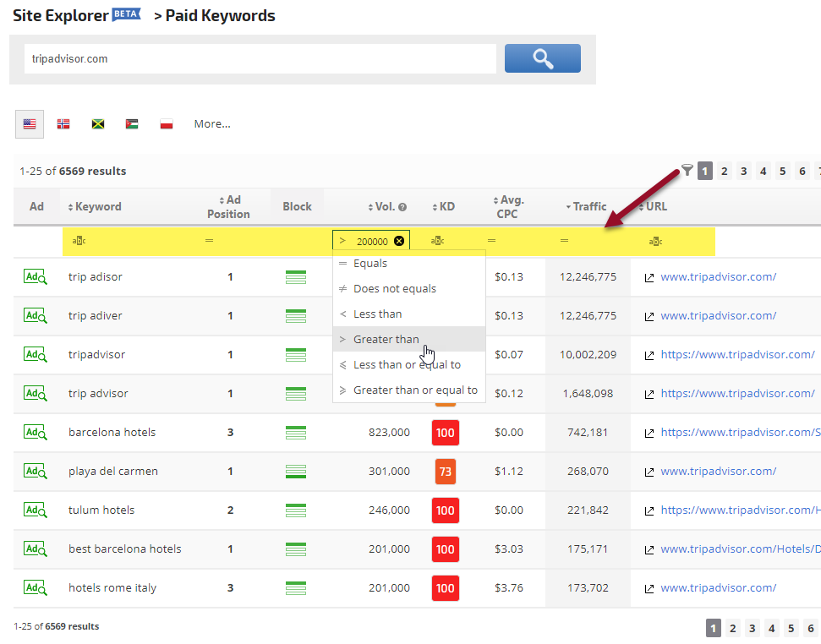Click More... to show more countries
Viewport: 821px width, 644px height.
coord(212,124)
